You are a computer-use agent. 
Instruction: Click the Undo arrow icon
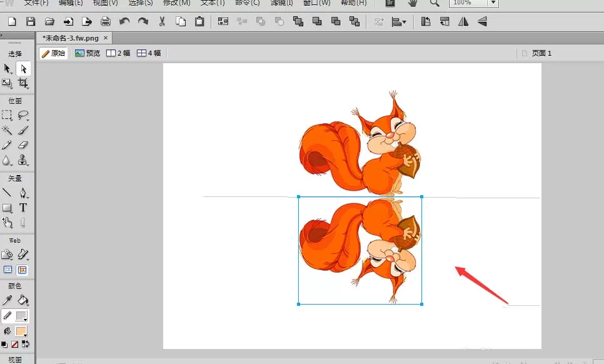coord(124,21)
